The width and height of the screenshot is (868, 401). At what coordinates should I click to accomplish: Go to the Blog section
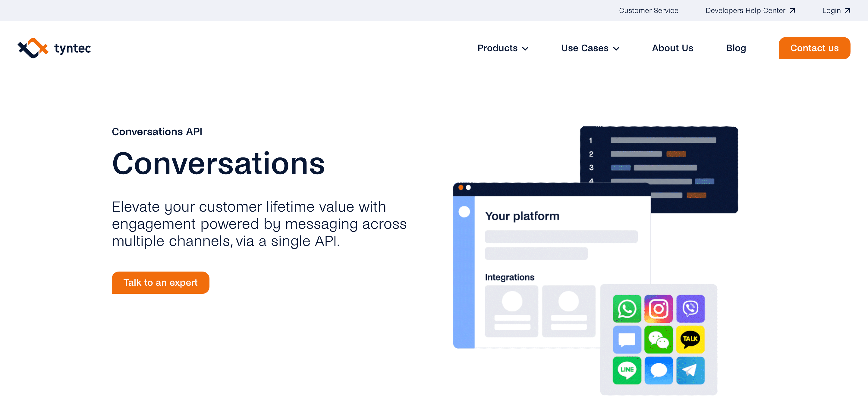(x=736, y=48)
